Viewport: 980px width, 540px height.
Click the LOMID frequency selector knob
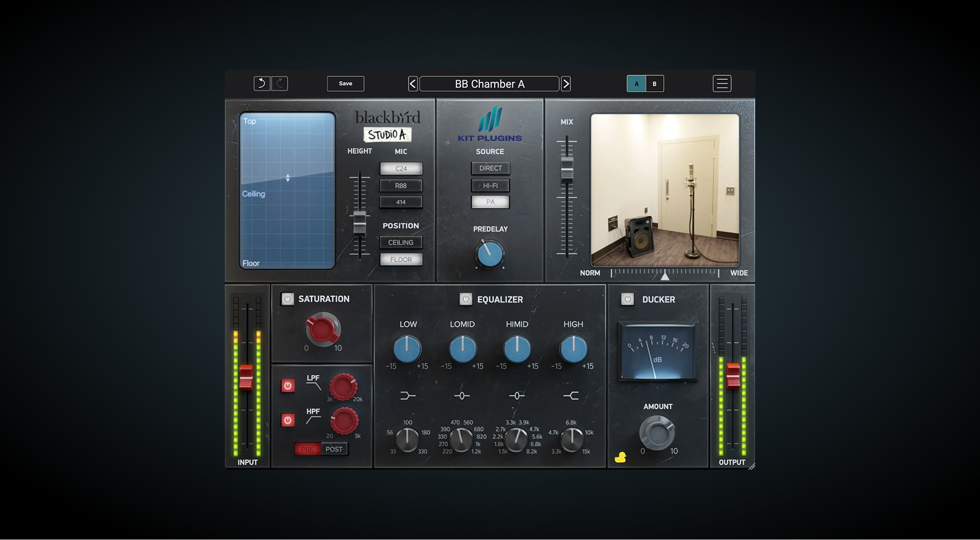tap(461, 440)
